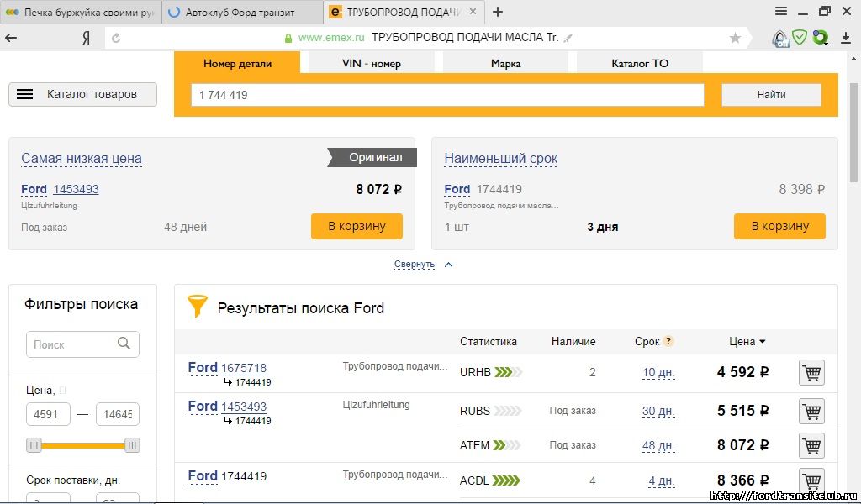
Task: Add lowest price Ford 1453493 В корзину
Action: point(357,226)
